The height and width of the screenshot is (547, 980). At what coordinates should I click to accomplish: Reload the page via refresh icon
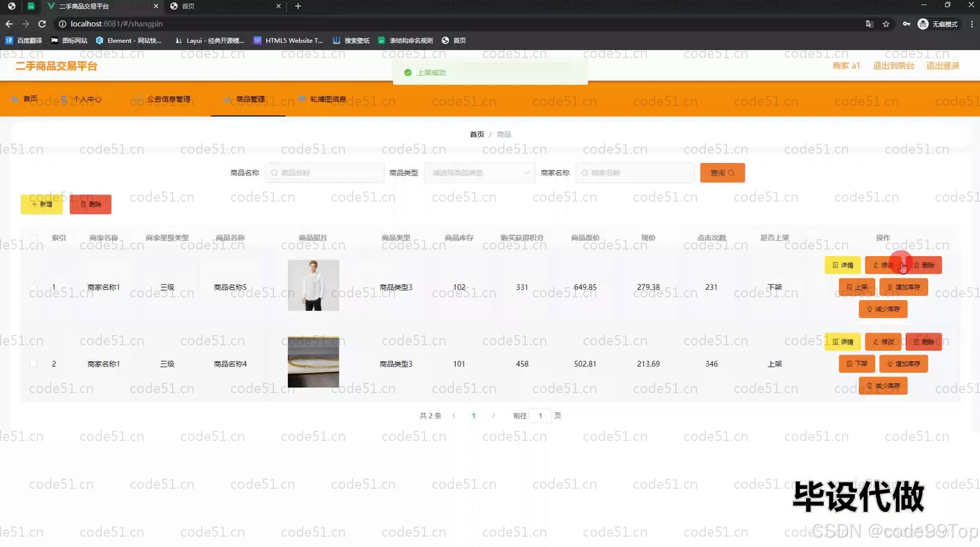42,24
